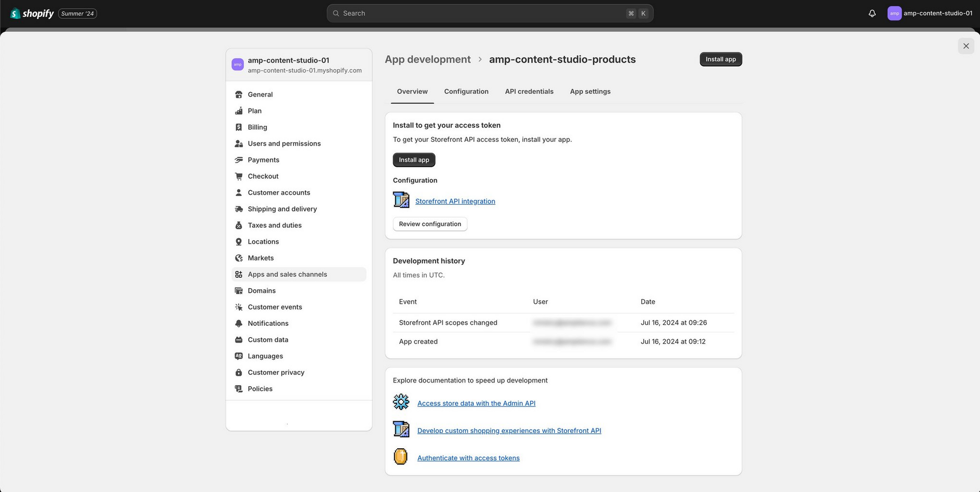Click the amp store avatar in header
This screenshot has width=980, height=492.
click(895, 14)
